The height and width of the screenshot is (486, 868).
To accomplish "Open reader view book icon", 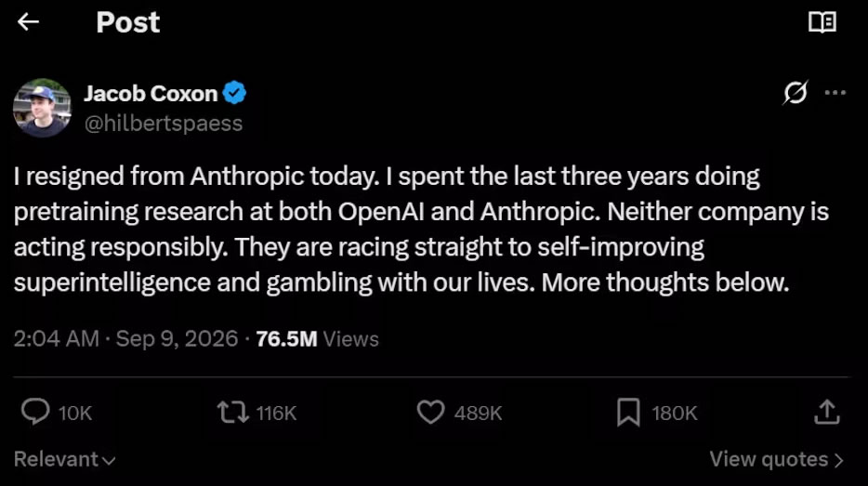I will click(822, 22).
